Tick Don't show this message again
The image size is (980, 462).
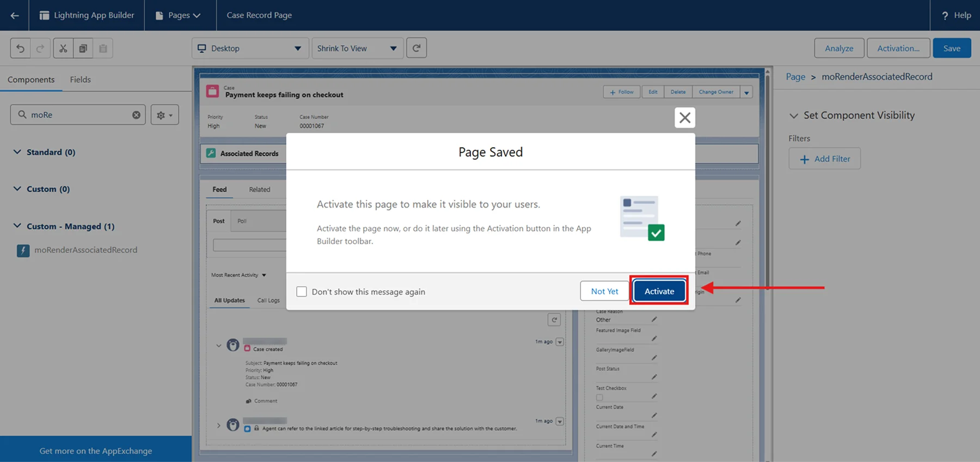[302, 291]
